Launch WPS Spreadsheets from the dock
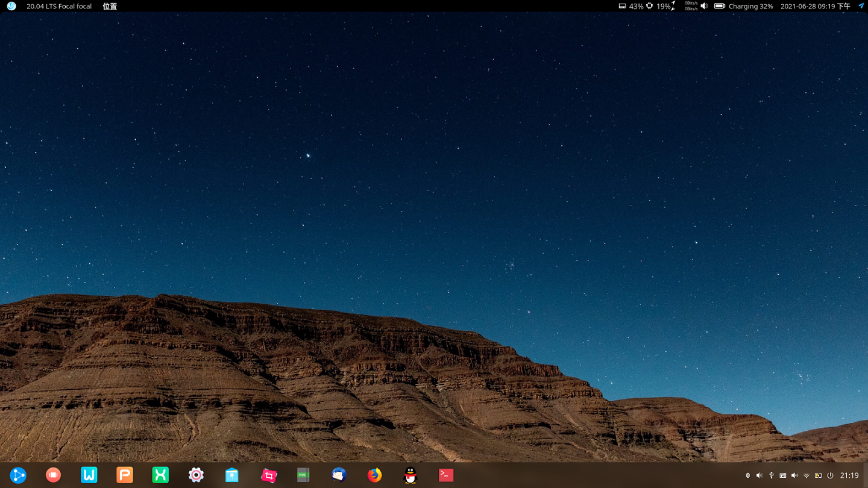 coord(160,475)
